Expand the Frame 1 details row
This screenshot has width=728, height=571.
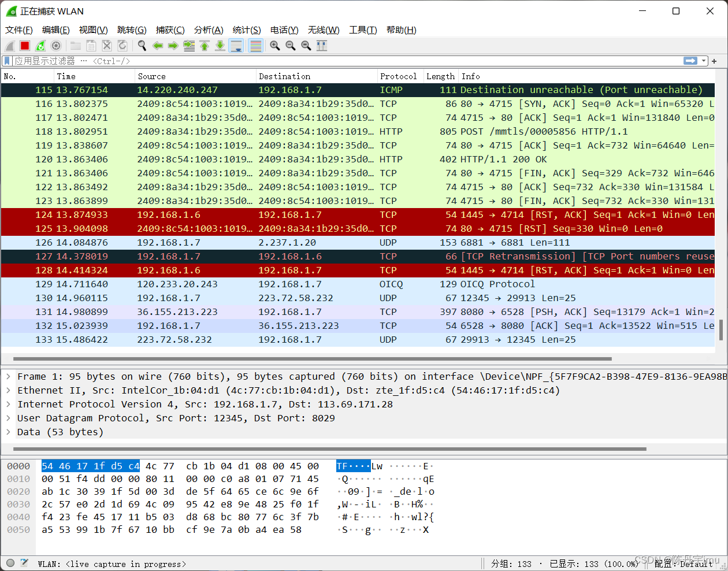click(8, 377)
